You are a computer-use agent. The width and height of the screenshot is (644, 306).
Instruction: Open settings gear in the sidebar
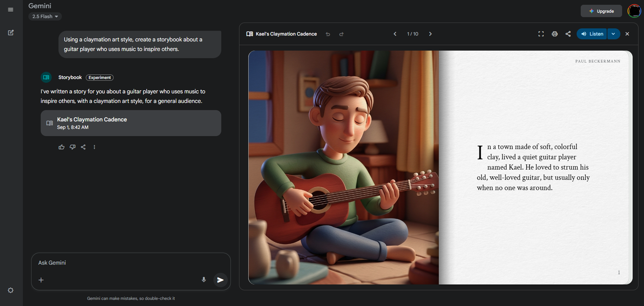[x=11, y=290]
